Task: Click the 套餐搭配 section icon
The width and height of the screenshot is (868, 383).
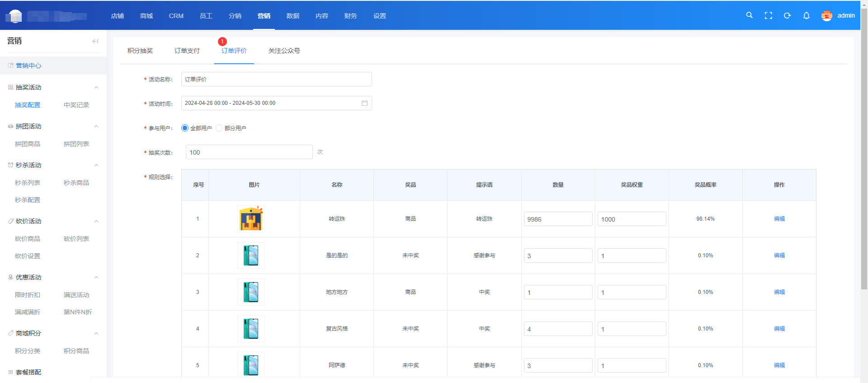Action: pos(10,372)
